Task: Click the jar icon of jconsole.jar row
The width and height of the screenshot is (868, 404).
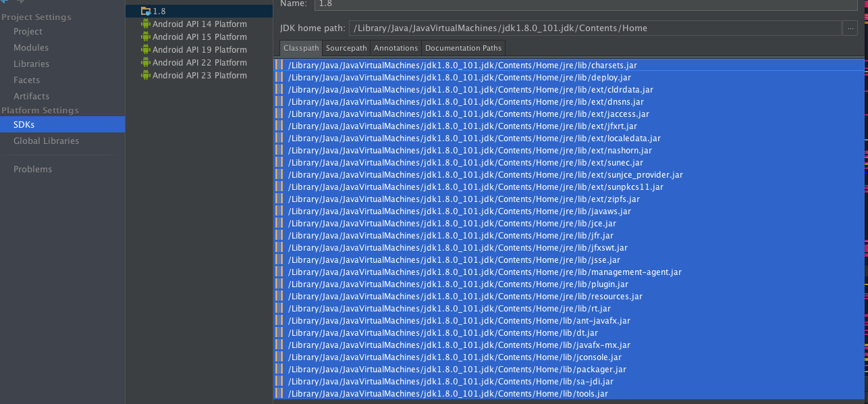Action: [x=279, y=357]
